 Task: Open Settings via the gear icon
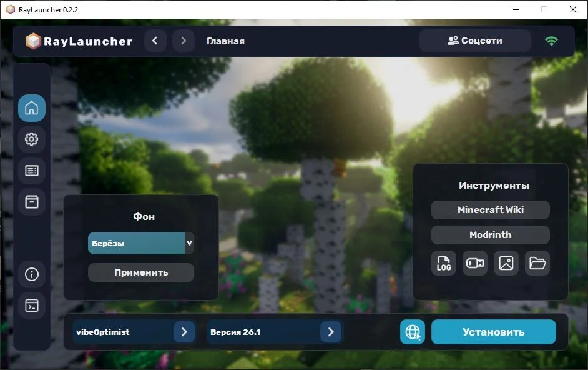(x=31, y=139)
